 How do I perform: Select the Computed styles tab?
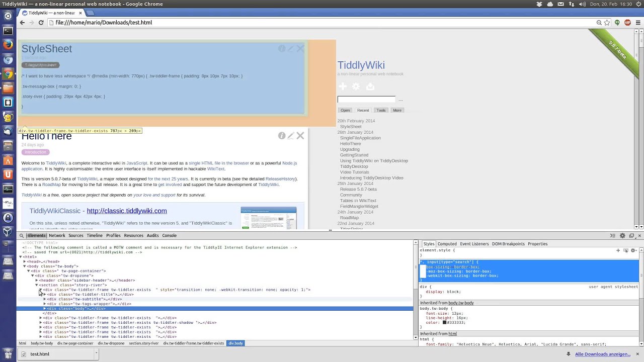447,244
